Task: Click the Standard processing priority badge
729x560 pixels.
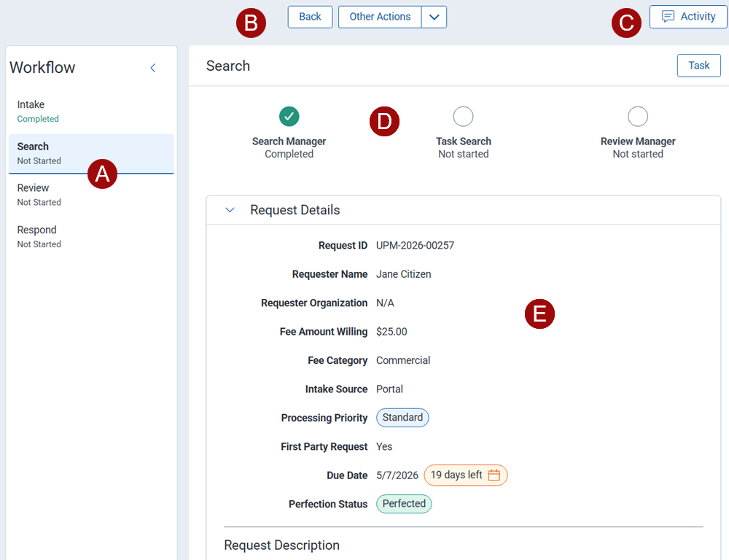Action: pos(402,418)
